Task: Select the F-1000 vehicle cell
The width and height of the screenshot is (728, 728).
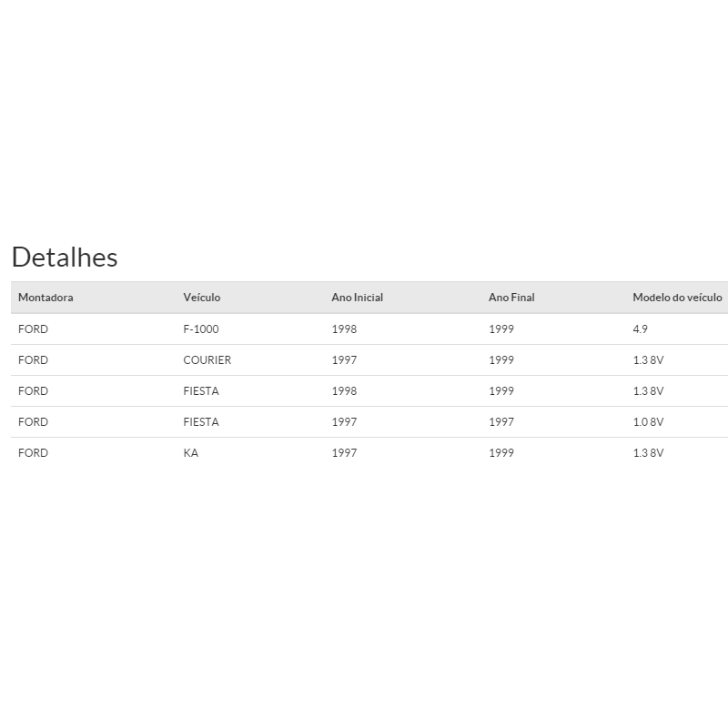Action: tap(201, 329)
